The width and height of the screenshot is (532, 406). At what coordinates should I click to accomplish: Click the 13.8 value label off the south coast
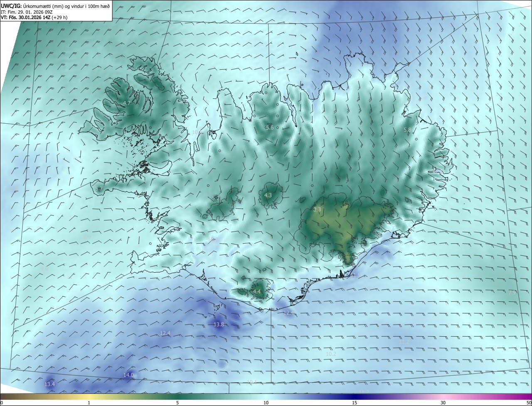point(219,324)
